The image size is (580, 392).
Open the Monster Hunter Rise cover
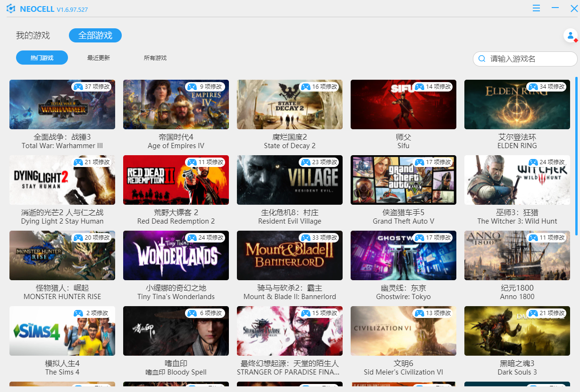(x=62, y=255)
